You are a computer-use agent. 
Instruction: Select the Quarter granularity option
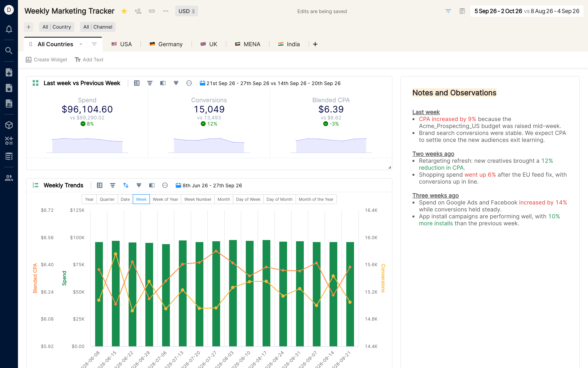click(107, 199)
